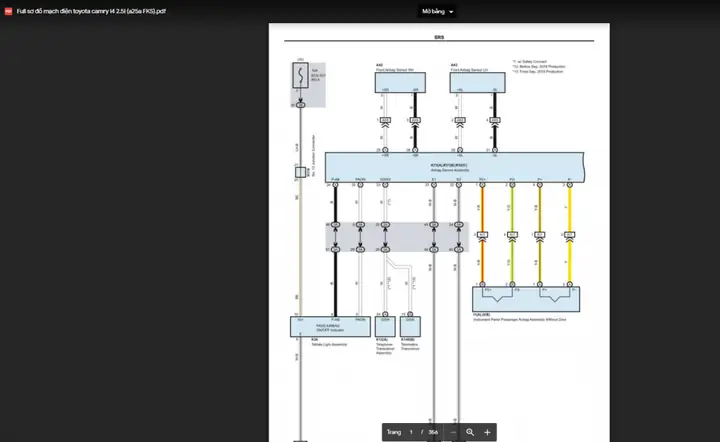This screenshot has height=442, width=720.
Task: Click the zoom in plus icon
Action: [x=487, y=432]
